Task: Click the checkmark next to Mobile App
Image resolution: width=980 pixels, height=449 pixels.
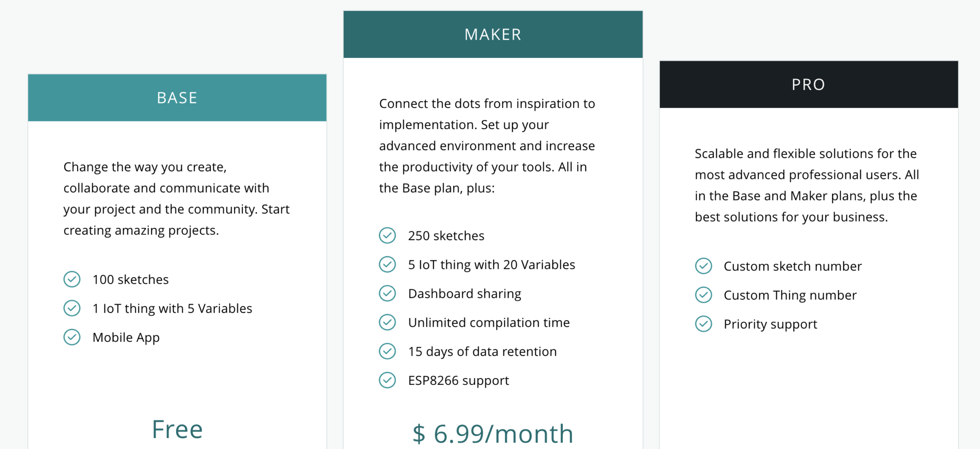Action: [x=72, y=337]
